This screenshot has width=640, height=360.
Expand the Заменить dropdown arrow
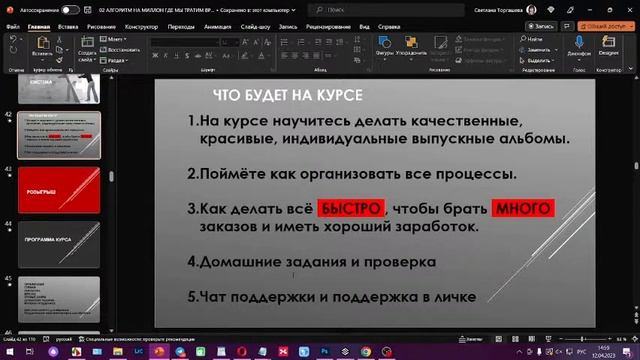pos(556,50)
